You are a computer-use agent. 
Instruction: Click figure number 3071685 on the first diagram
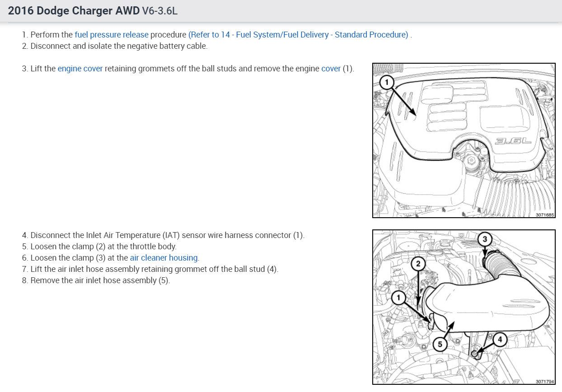click(545, 215)
